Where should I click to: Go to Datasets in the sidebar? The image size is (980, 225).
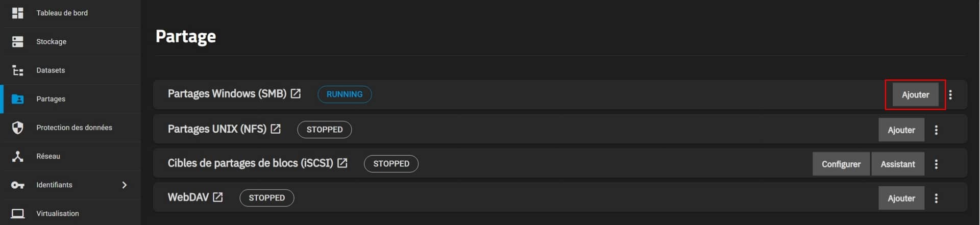click(51, 70)
